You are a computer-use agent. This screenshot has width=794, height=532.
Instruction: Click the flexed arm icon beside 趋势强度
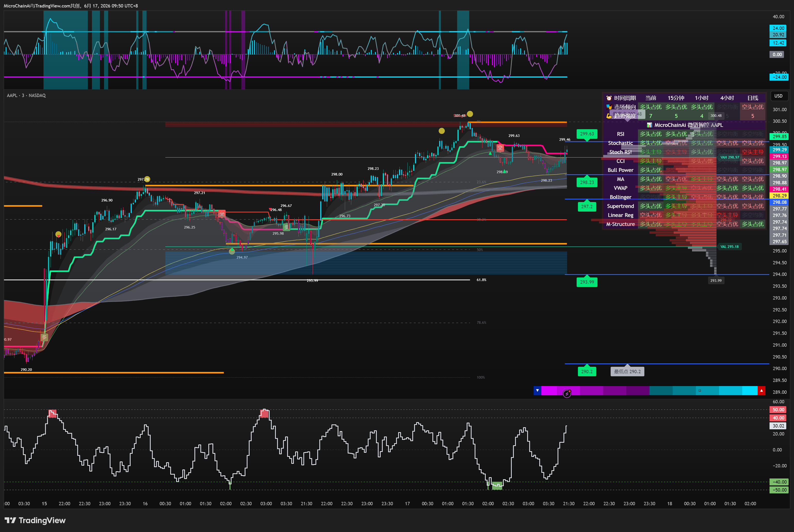pyautogui.click(x=609, y=116)
